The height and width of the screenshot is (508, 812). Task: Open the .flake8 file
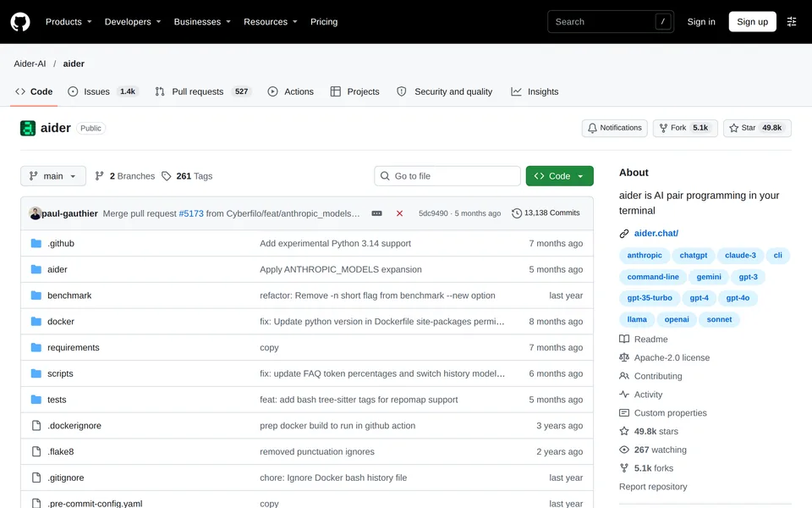point(61,451)
